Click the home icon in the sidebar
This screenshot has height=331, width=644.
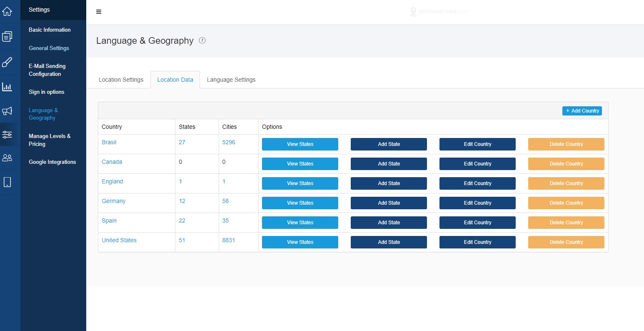click(7, 11)
